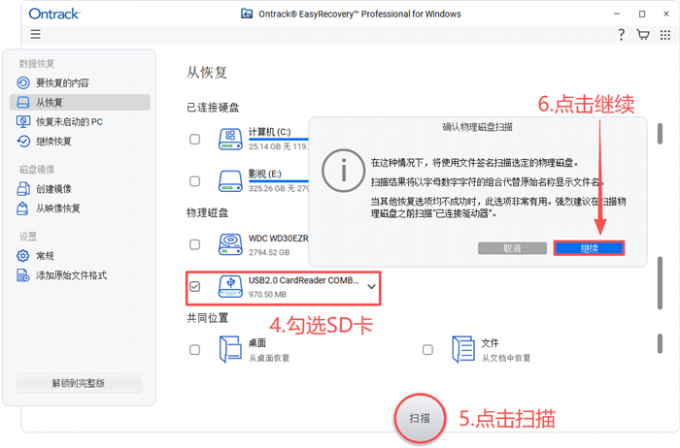Click the 从恢复 page heading

(207, 72)
